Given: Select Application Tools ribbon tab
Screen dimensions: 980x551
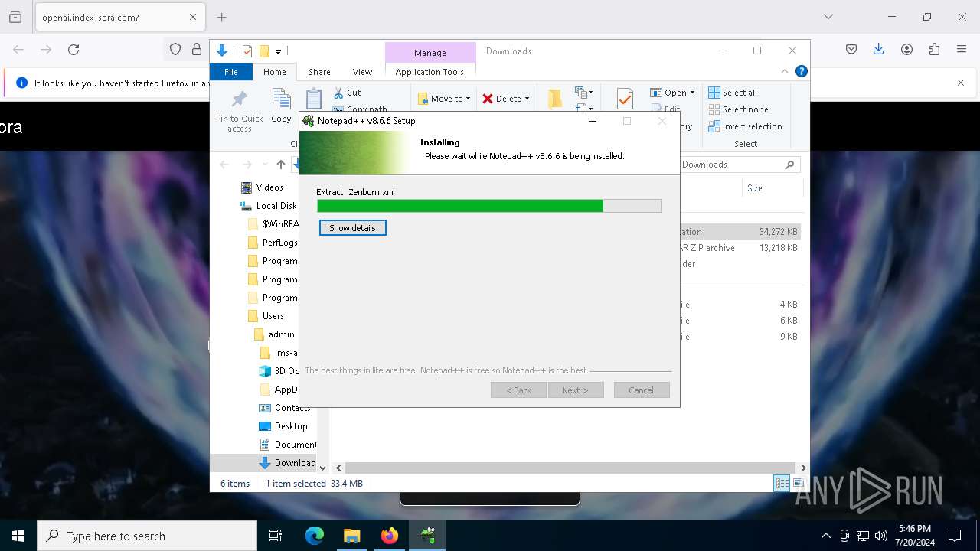Looking at the screenshot, I should [x=430, y=72].
